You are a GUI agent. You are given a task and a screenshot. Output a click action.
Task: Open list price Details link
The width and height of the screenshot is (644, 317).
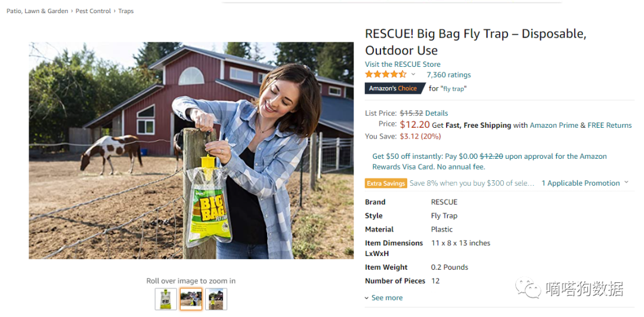(x=436, y=113)
